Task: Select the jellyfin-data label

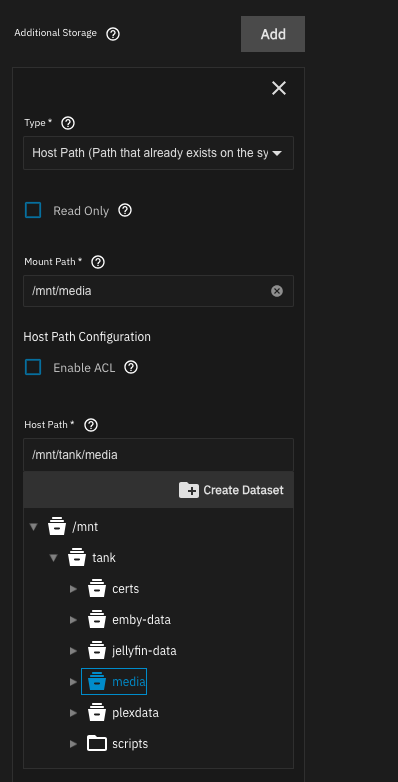Action: tap(144, 650)
